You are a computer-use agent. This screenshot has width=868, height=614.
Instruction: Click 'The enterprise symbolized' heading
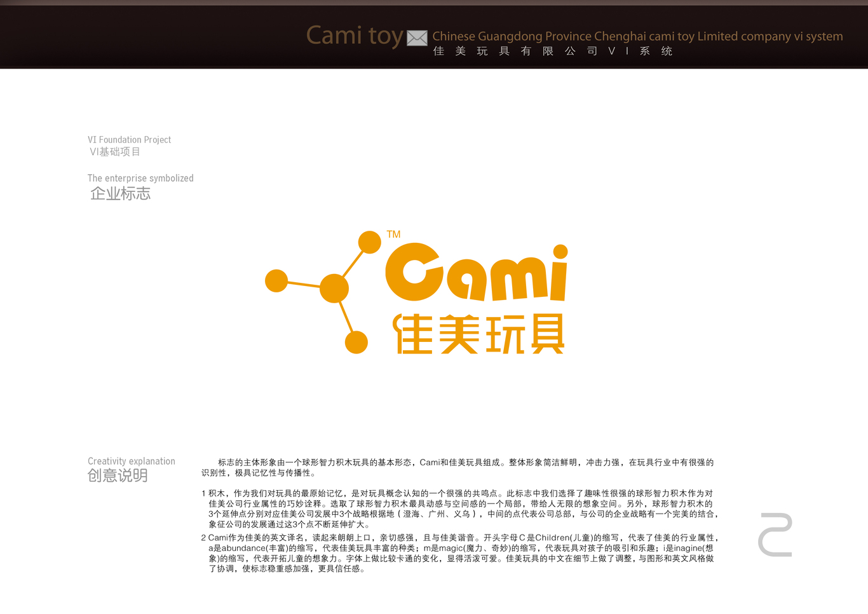click(140, 179)
